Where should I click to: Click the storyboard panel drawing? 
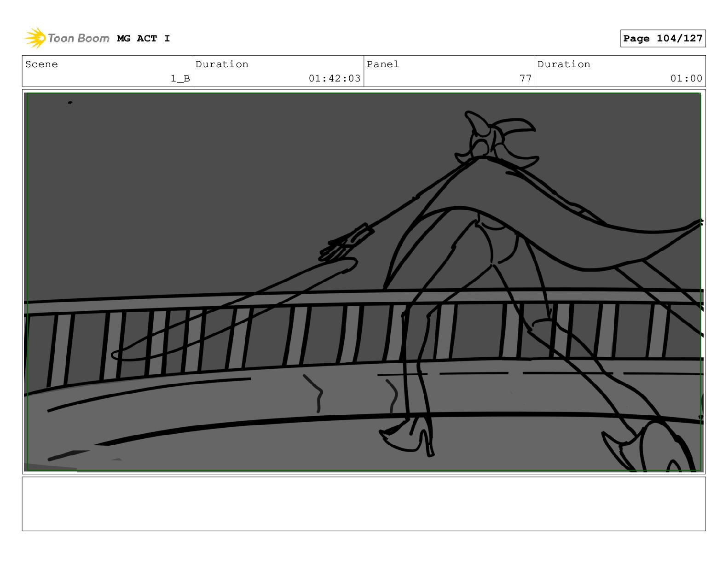pos(364,282)
